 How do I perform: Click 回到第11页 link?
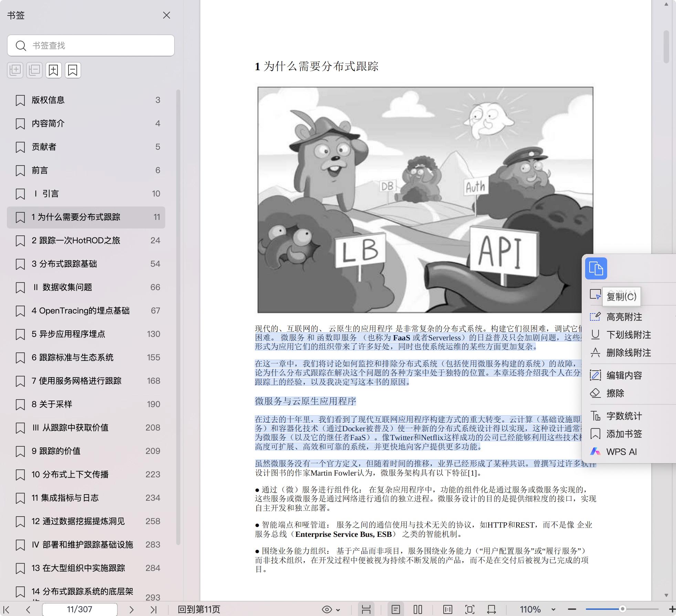click(x=199, y=609)
